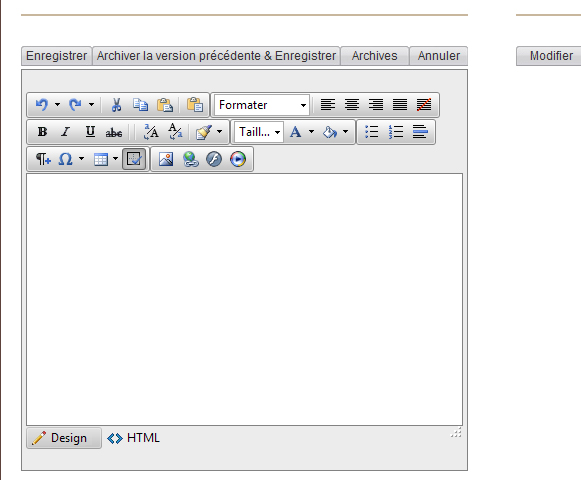Apply background color with paint bucket
The width and height of the screenshot is (581, 480).
pyautogui.click(x=330, y=132)
